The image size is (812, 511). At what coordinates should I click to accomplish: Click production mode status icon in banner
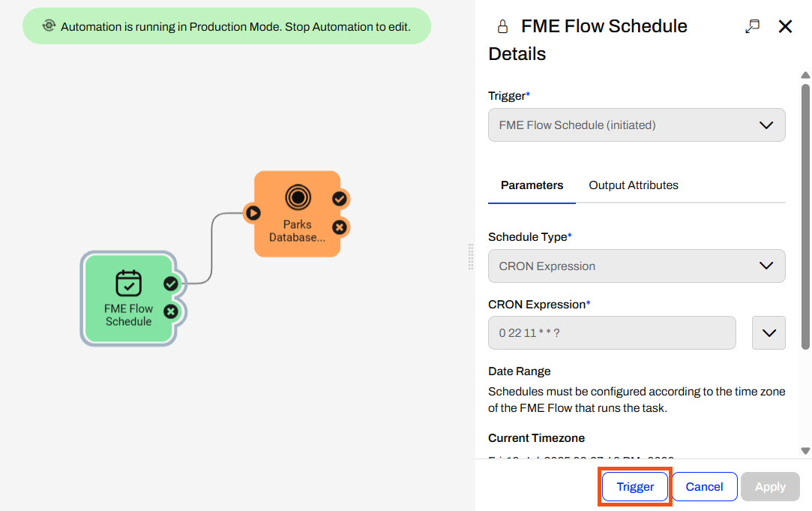(x=49, y=26)
